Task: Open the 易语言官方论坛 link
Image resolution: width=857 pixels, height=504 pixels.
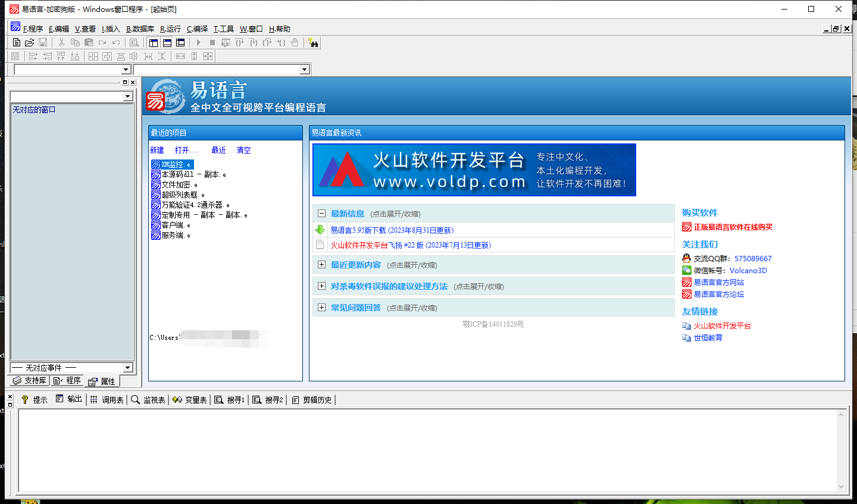Action: point(719,294)
